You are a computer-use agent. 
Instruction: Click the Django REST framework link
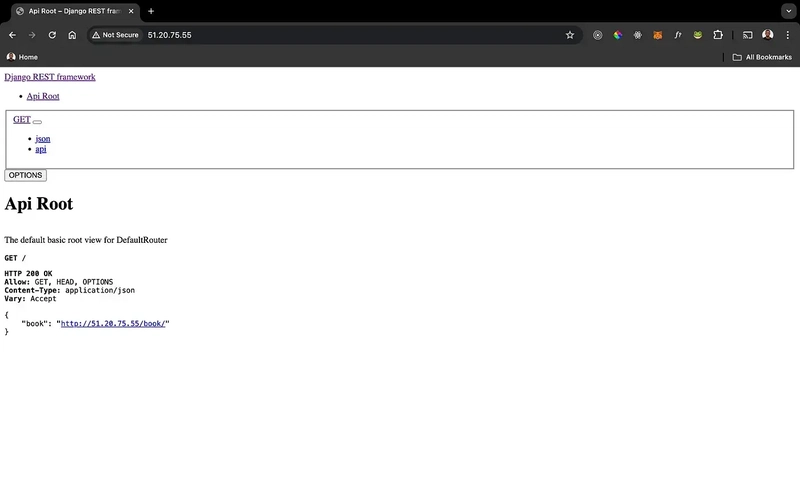[50, 77]
